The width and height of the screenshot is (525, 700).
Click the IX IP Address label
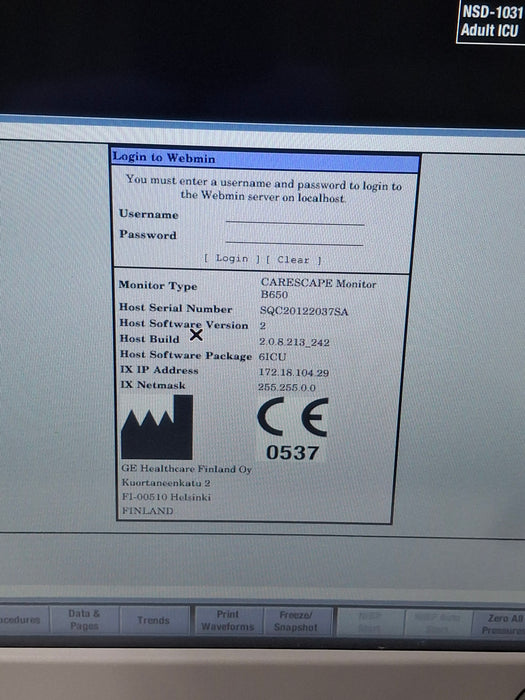(159, 370)
